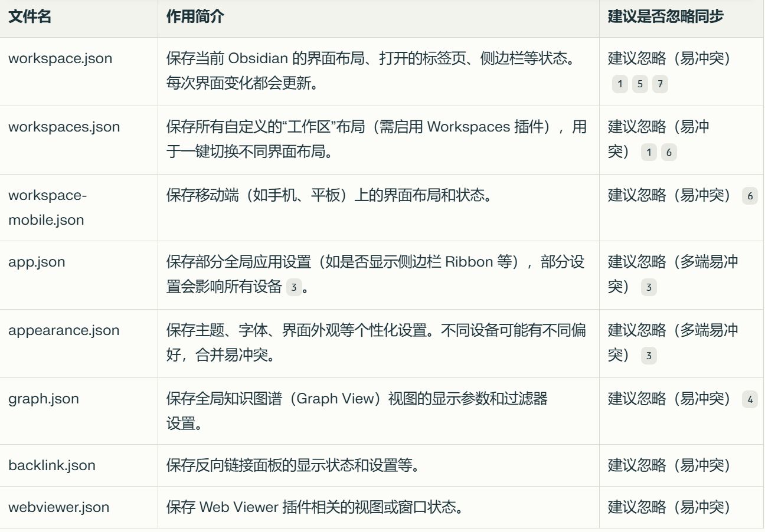
Task: Click 建议忽略（易冲突）in the webviewer.json row
Action: click(x=669, y=507)
